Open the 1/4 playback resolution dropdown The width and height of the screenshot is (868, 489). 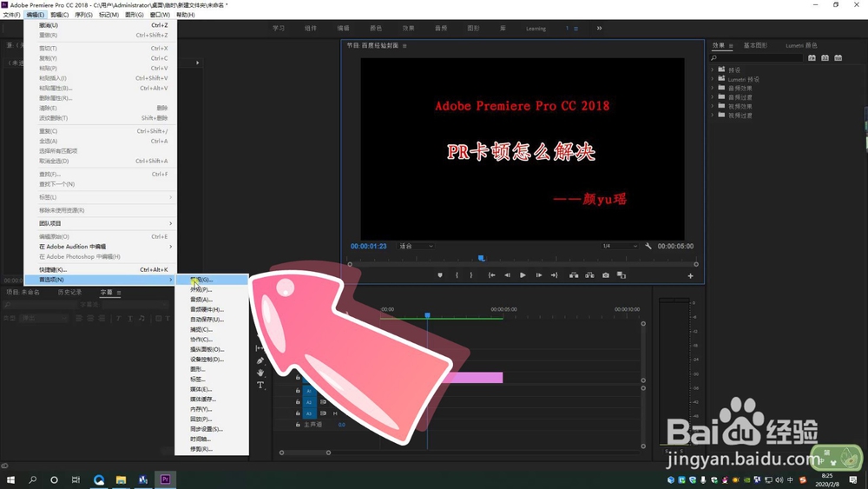(x=620, y=246)
